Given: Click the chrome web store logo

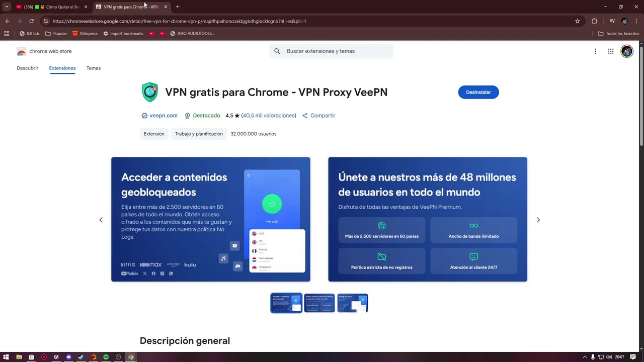Looking at the screenshot, I should click(x=44, y=51).
